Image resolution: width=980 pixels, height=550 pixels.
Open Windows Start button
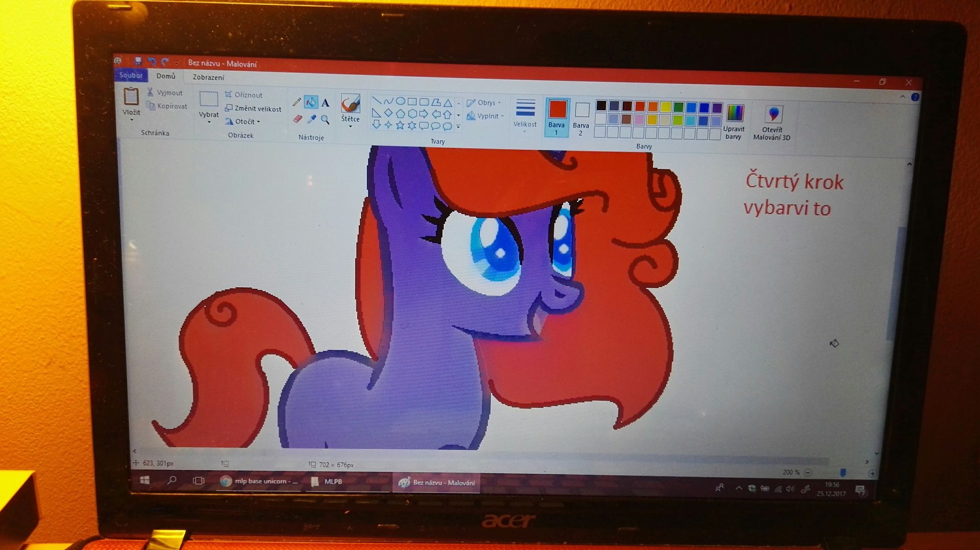point(145,480)
